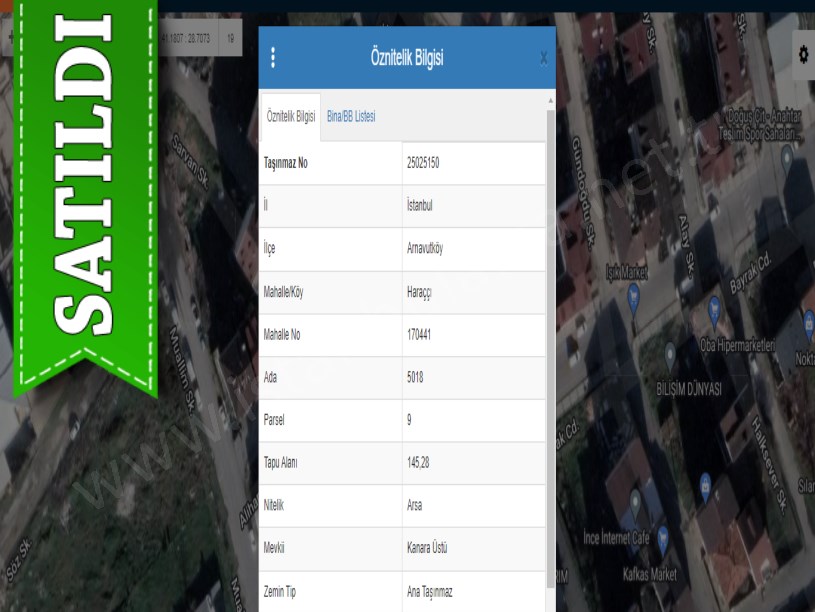
Task: Click the attribute panel vertical scrollbar
Action: point(550,350)
